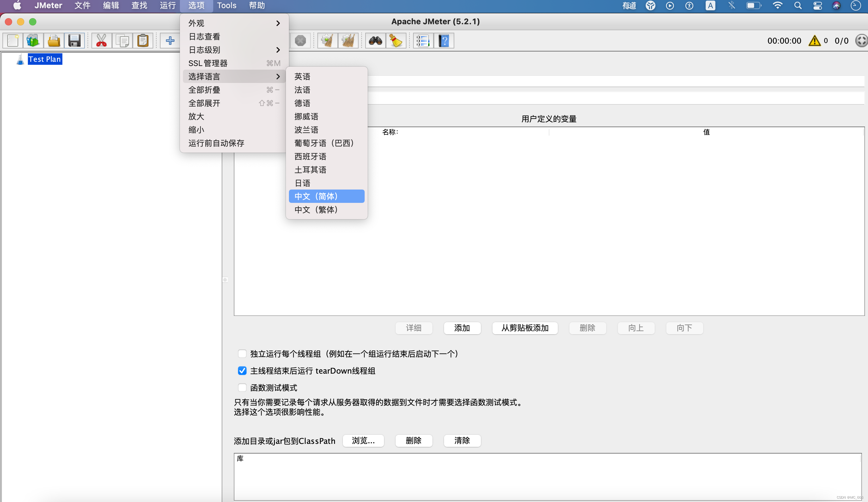This screenshot has width=868, height=502.
Task: Open the Youdao menu bar icon
Action: tap(629, 5)
